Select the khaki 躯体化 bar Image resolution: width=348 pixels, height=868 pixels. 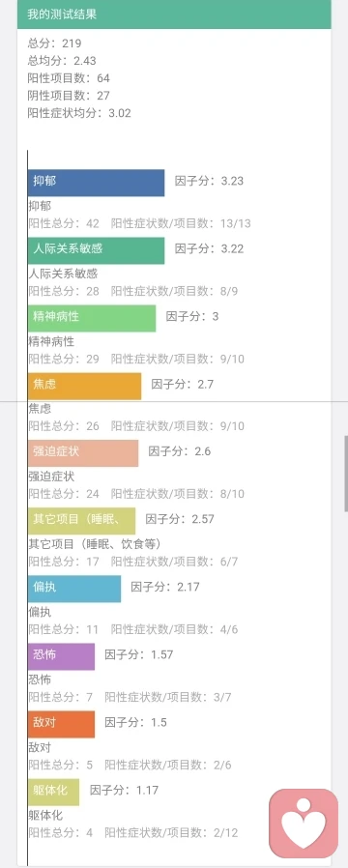click(54, 792)
